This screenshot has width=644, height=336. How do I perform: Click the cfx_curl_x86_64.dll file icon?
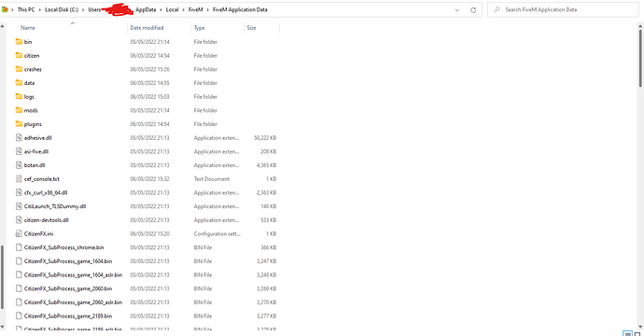point(19,192)
